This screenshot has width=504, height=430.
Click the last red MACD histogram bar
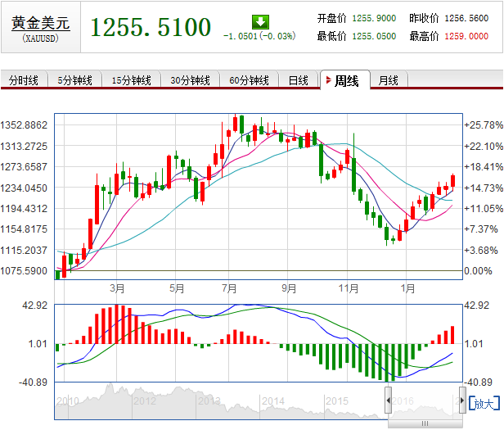pyautogui.click(x=452, y=335)
